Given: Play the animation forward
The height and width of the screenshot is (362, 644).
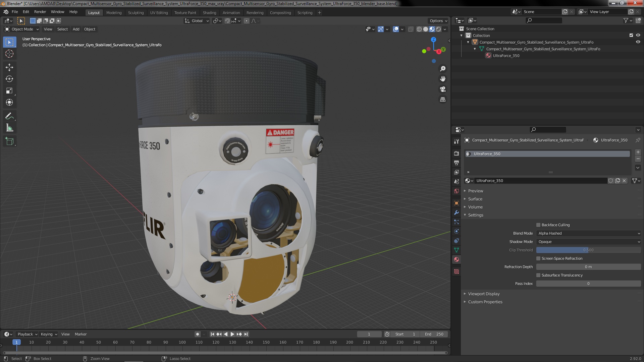Looking at the screenshot, I should coord(232,334).
